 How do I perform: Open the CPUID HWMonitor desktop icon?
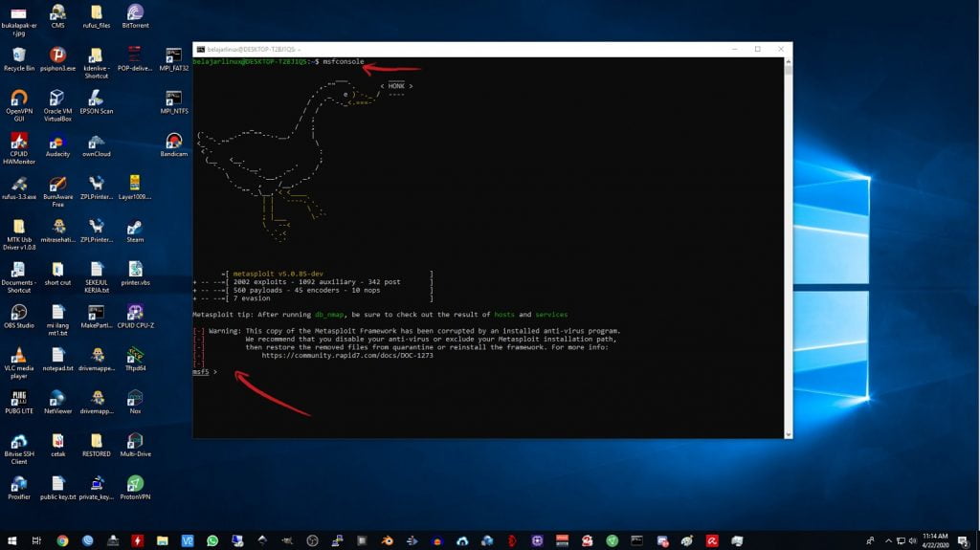pyautogui.click(x=19, y=149)
